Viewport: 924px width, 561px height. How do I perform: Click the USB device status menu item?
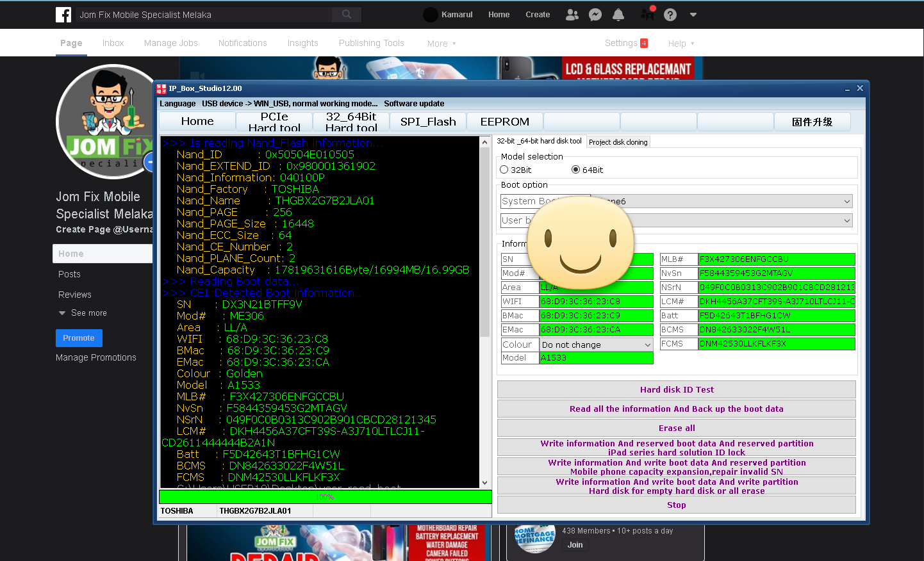[x=290, y=104]
